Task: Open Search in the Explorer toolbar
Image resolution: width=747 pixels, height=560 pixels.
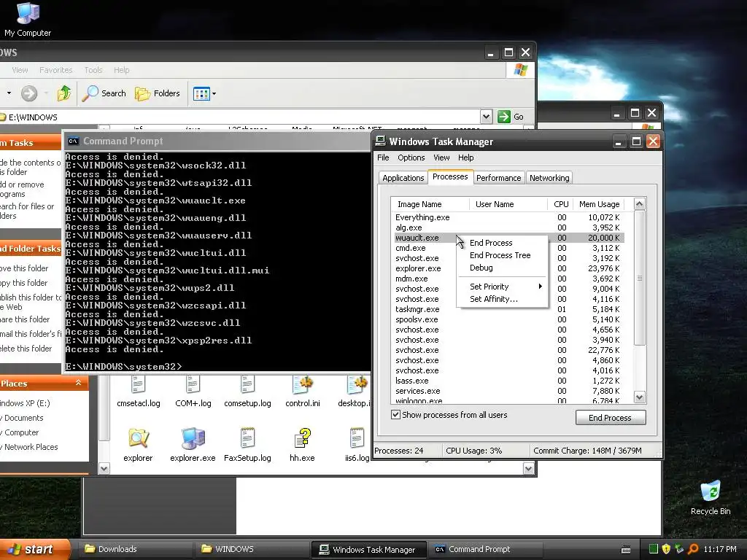Action: click(104, 93)
